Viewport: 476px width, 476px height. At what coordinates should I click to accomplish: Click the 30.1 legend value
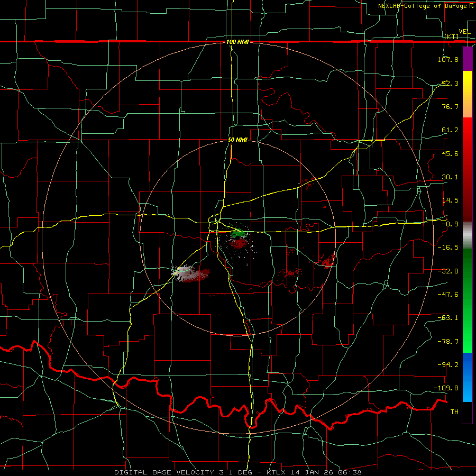click(x=450, y=177)
